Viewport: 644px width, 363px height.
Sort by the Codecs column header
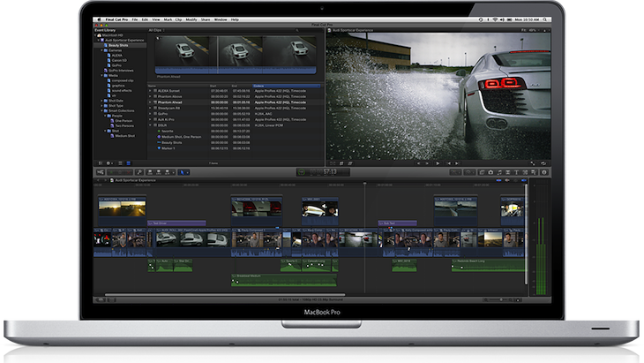pos(286,86)
